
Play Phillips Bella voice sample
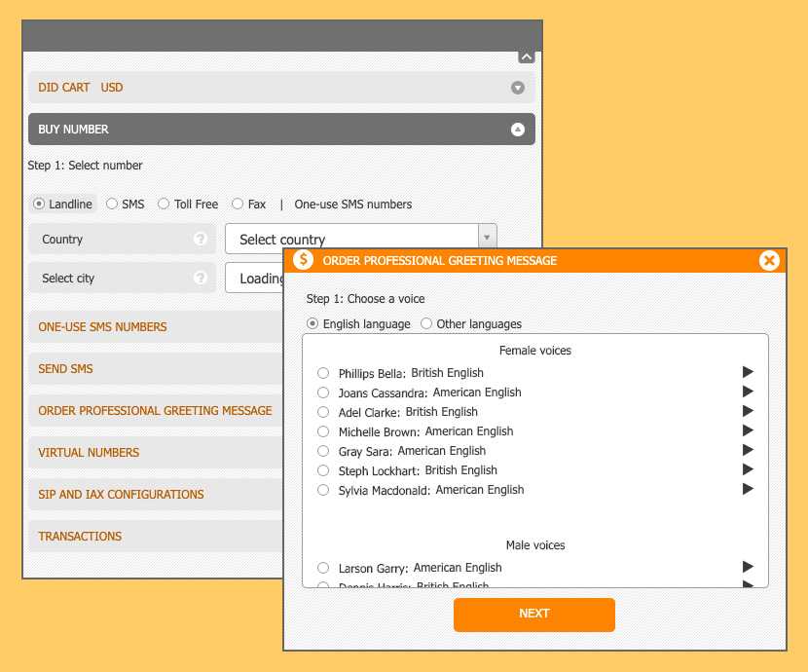coord(748,372)
